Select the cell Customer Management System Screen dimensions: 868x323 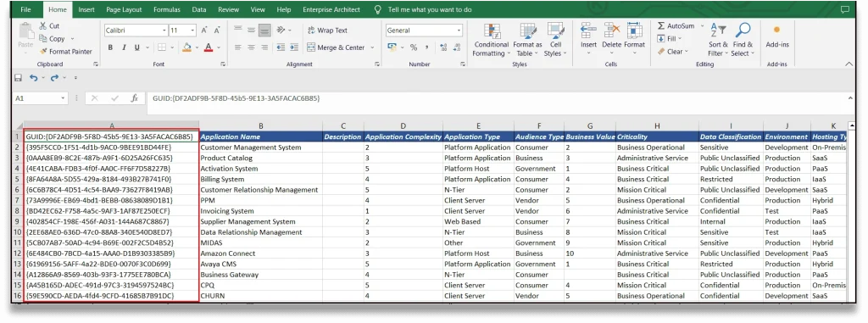click(x=261, y=148)
